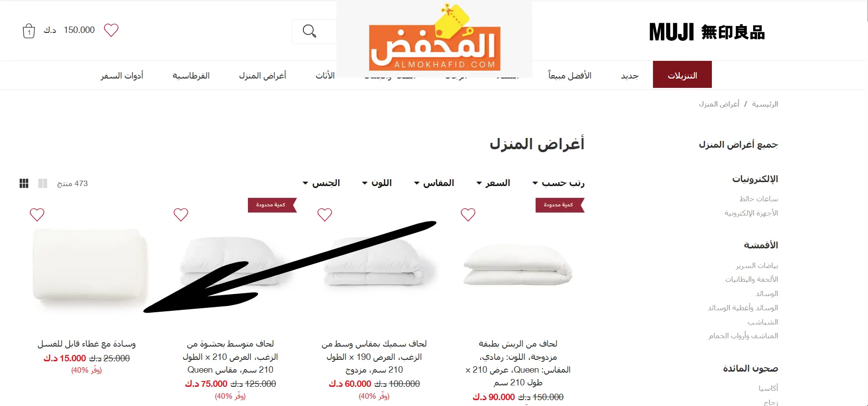Screen dimensions: 868x406
Task: Favorite the 75.000 Queen duvet via its heart
Action: pyautogui.click(x=181, y=215)
